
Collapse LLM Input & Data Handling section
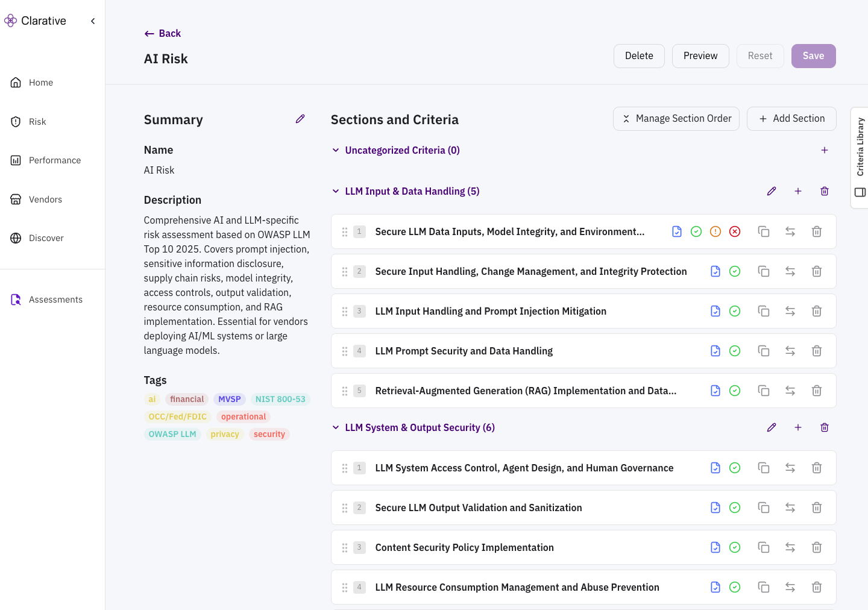coord(336,191)
